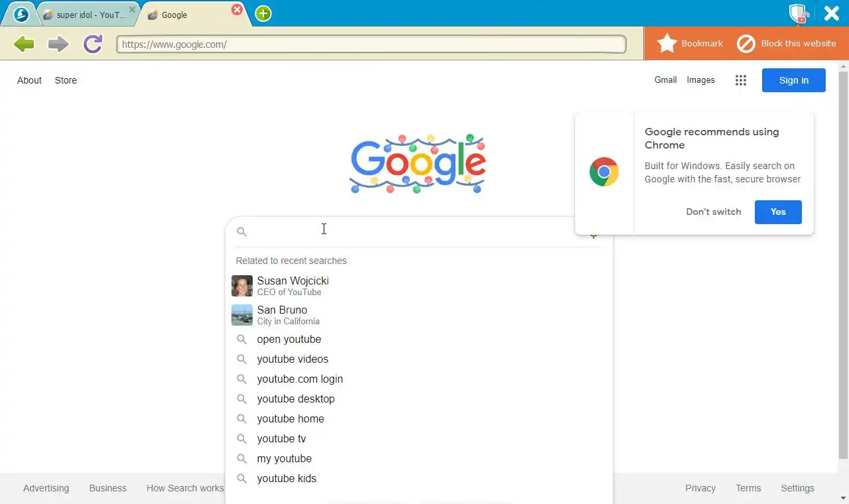Go back with the green arrow

(x=24, y=44)
